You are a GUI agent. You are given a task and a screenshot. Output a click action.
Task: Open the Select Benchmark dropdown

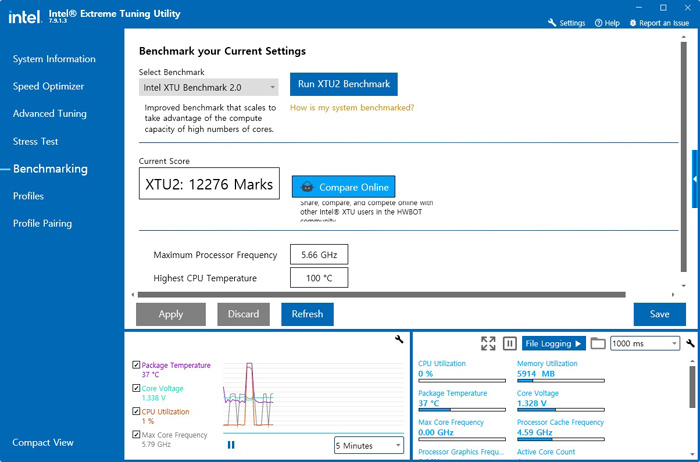tap(208, 87)
